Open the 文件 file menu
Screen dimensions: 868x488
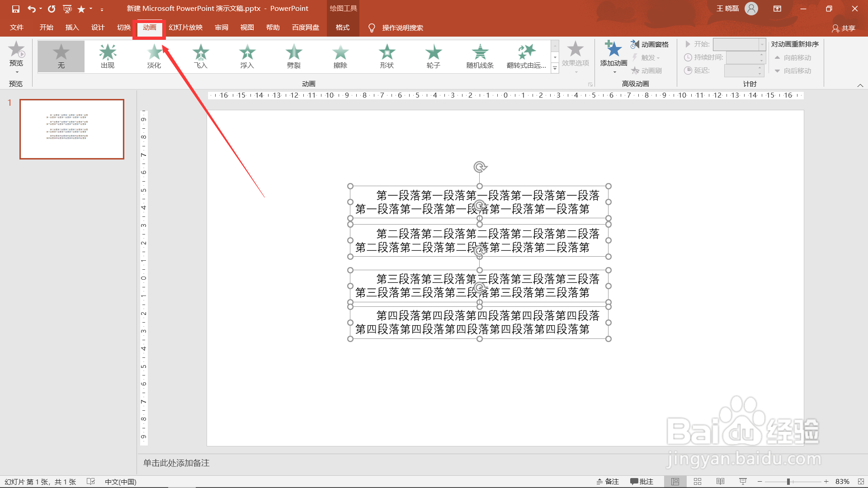click(17, 28)
